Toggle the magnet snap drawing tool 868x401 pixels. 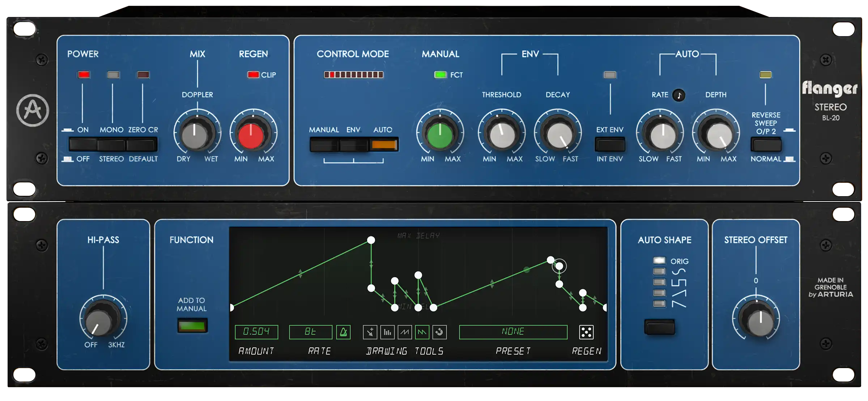439,332
